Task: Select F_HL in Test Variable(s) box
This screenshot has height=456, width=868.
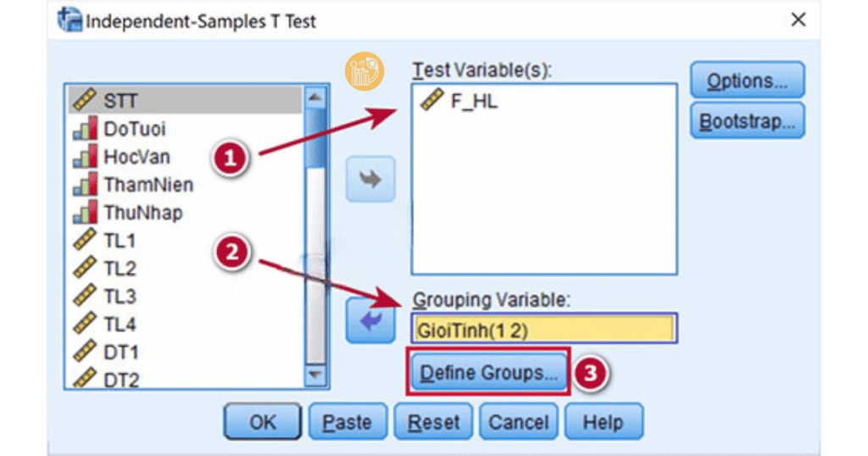Action: 474,103
